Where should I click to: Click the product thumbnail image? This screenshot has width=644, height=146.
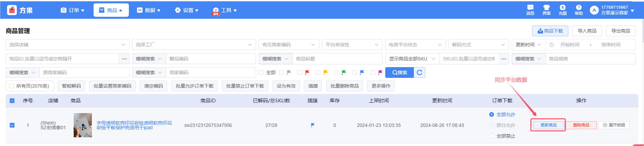(x=83, y=125)
